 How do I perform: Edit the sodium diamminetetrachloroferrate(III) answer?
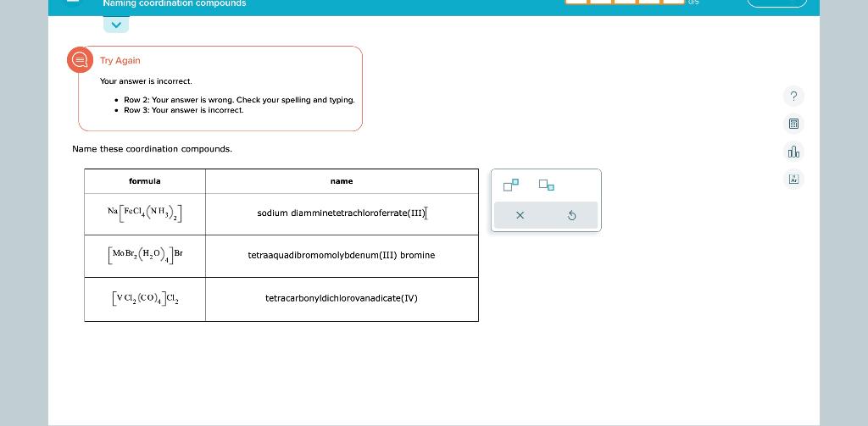pos(342,213)
